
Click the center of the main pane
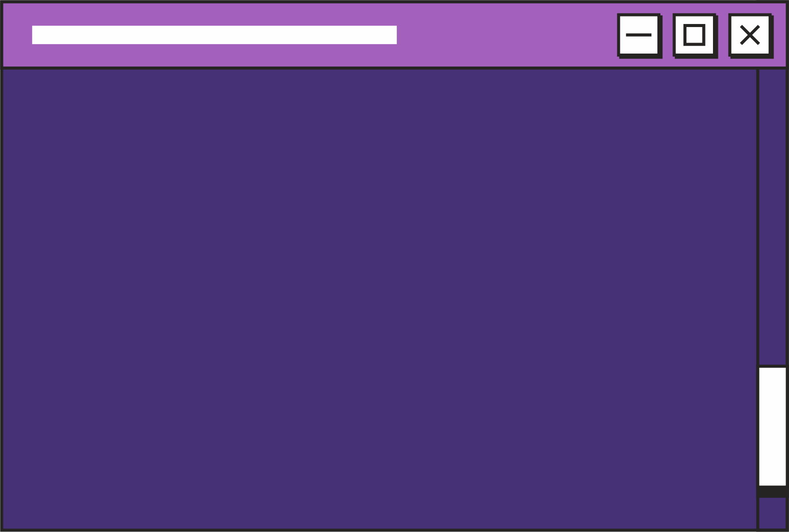[x=379, y=299]
